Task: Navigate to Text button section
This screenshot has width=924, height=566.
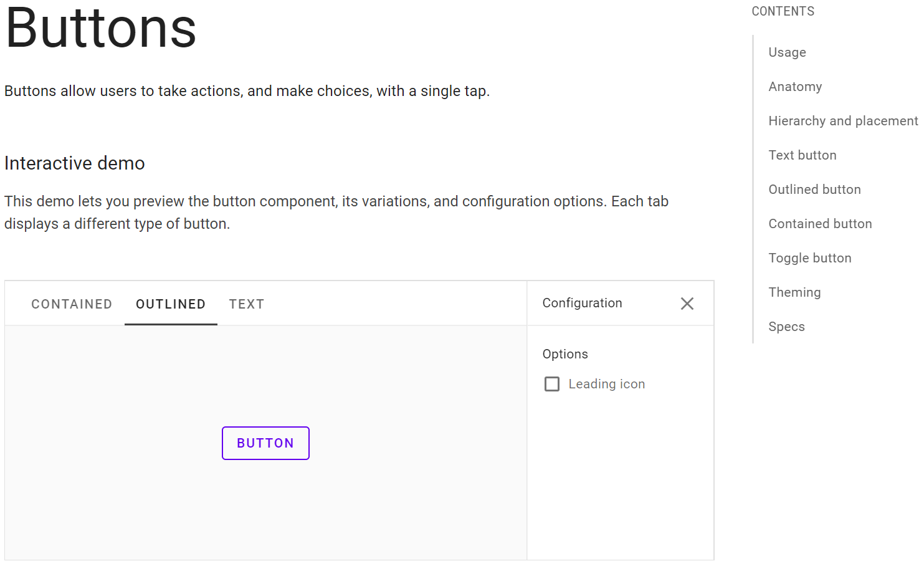Action: tap(803, 155)
